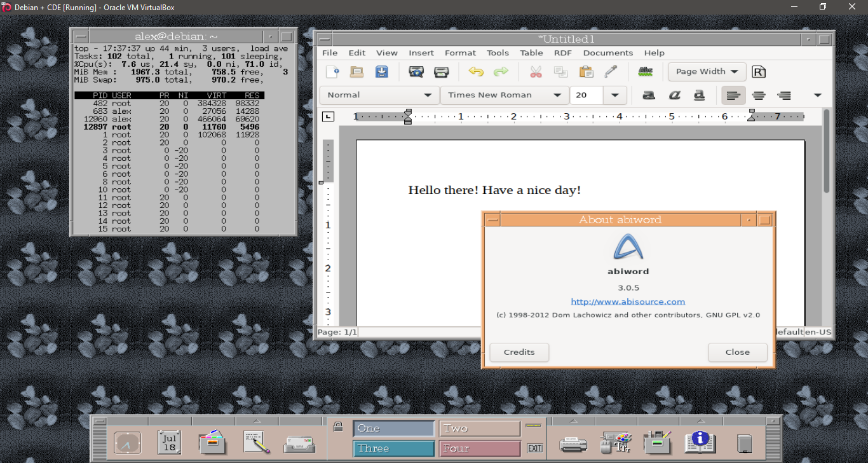Image resolution: width=868 pixels, height=463 pixels.
Task: Expand the Page Width zoom dropdown
Action: tap(735, 72)
